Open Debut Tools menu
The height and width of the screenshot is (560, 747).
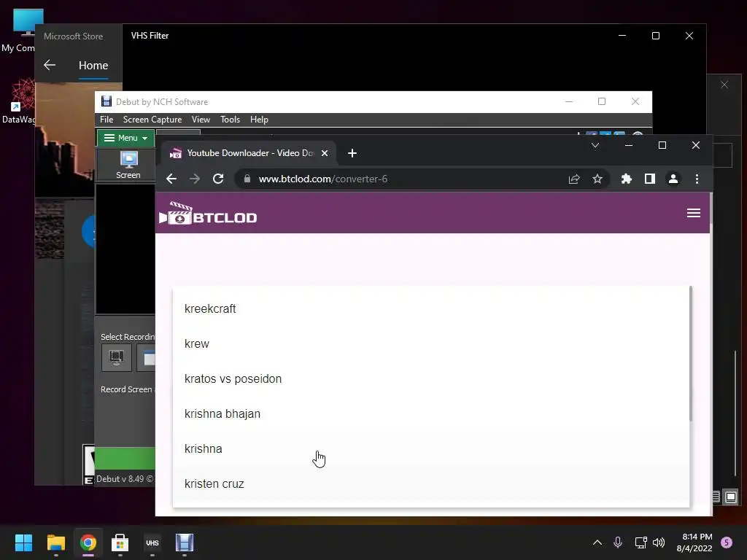[230, 120]
